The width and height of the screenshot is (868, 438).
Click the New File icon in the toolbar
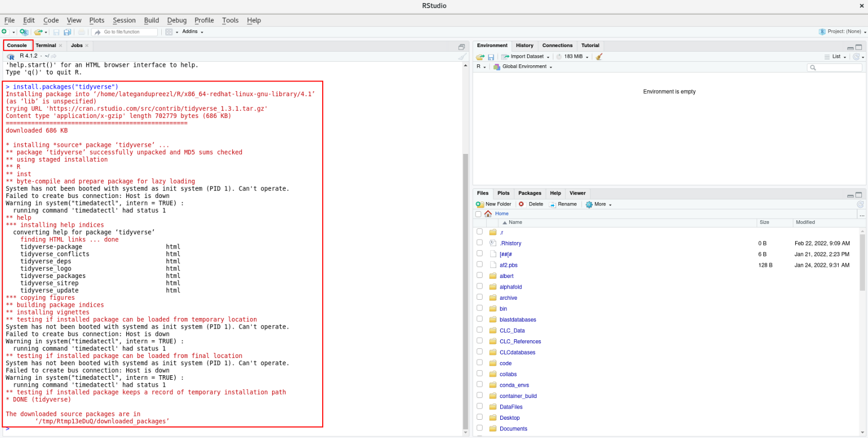[5, 32]
